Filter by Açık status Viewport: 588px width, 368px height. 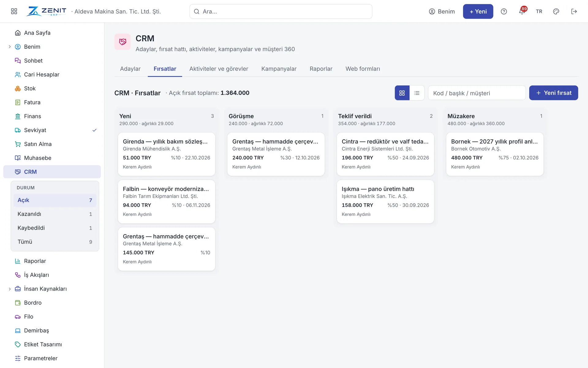[x=55, y=200]
